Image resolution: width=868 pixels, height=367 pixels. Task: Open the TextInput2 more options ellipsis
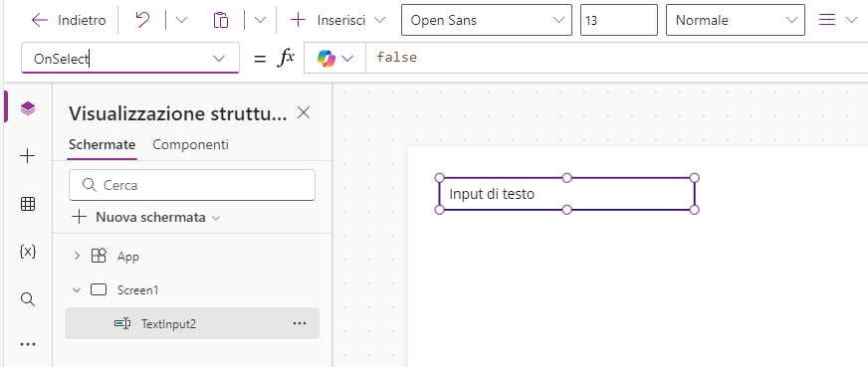[x=300, y=323]
